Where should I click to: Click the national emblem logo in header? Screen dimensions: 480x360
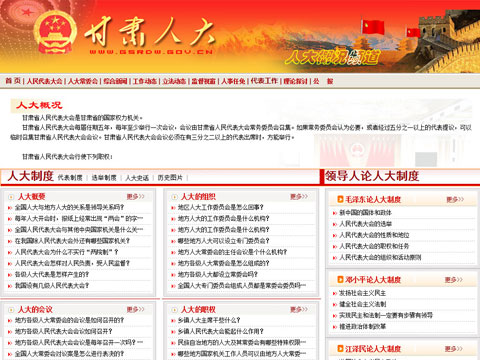click(x=55, y=32)
